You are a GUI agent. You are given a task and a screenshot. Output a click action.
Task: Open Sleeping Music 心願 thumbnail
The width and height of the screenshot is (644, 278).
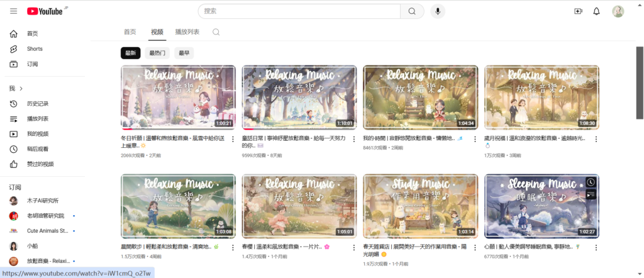tap(541, 206)
